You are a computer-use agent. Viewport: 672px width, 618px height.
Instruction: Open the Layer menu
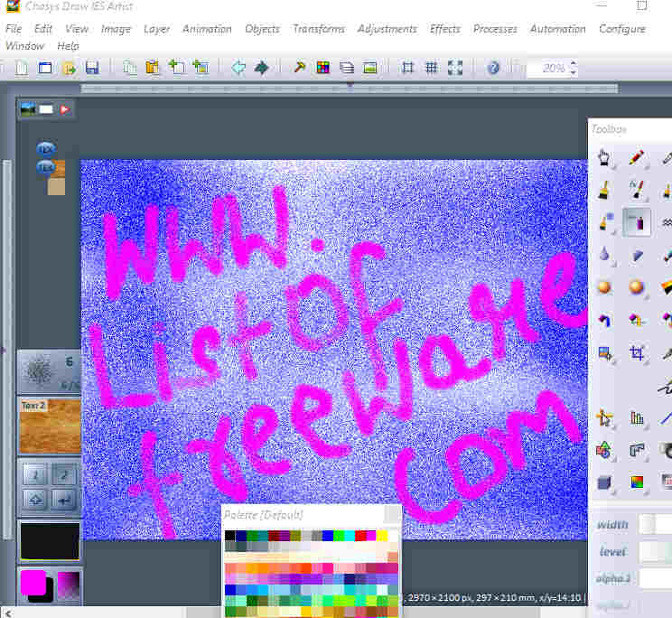pyautogui.click(x=157, y=29)
